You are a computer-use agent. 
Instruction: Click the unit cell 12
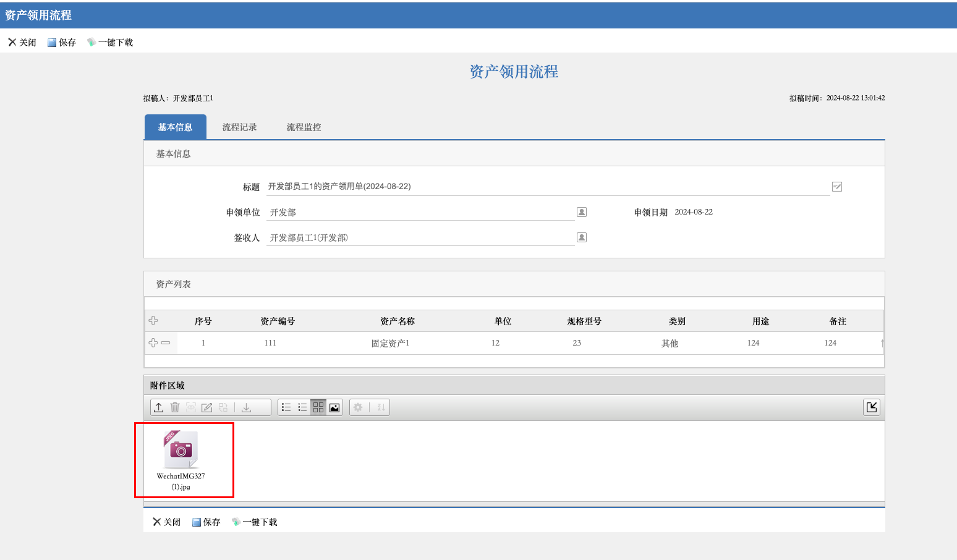click(x=495, y=343)
